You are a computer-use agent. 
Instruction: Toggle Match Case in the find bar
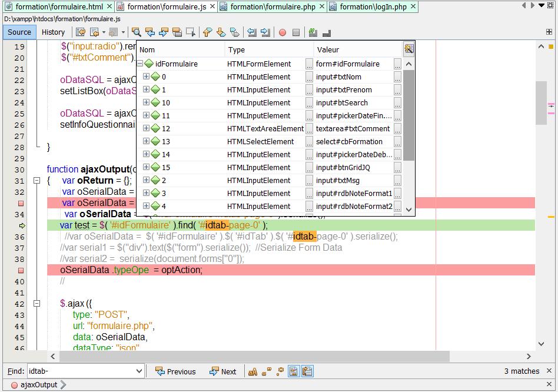253,372
